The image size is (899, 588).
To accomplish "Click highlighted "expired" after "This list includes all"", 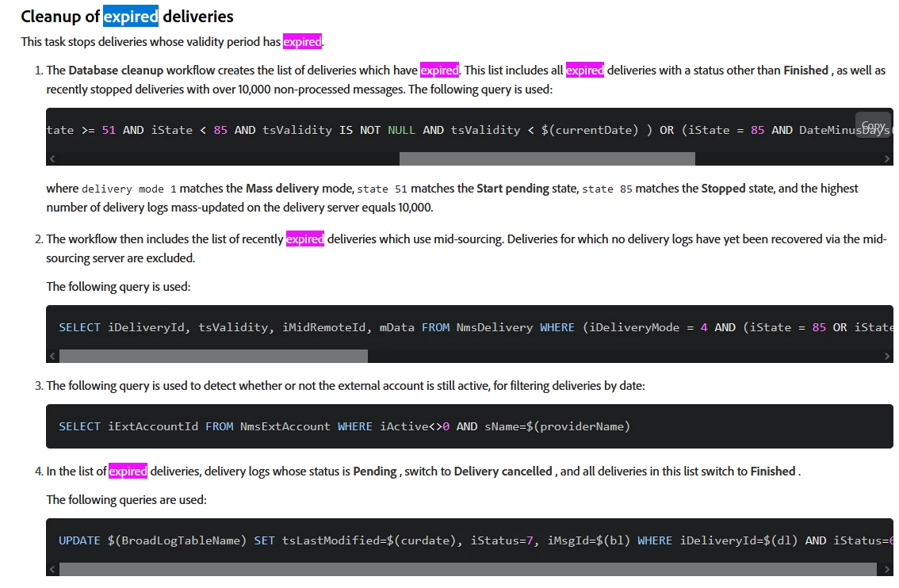I will click(585, 71).
